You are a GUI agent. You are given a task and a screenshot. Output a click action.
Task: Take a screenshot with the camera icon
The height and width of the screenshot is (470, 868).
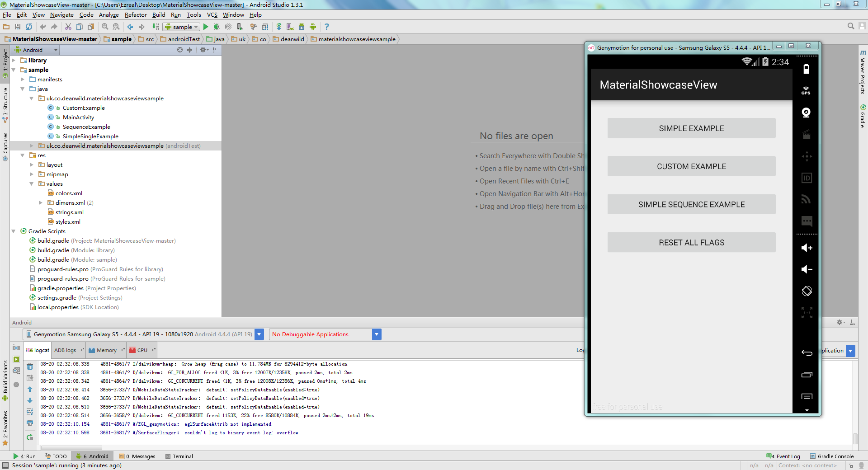coord(16,348)
